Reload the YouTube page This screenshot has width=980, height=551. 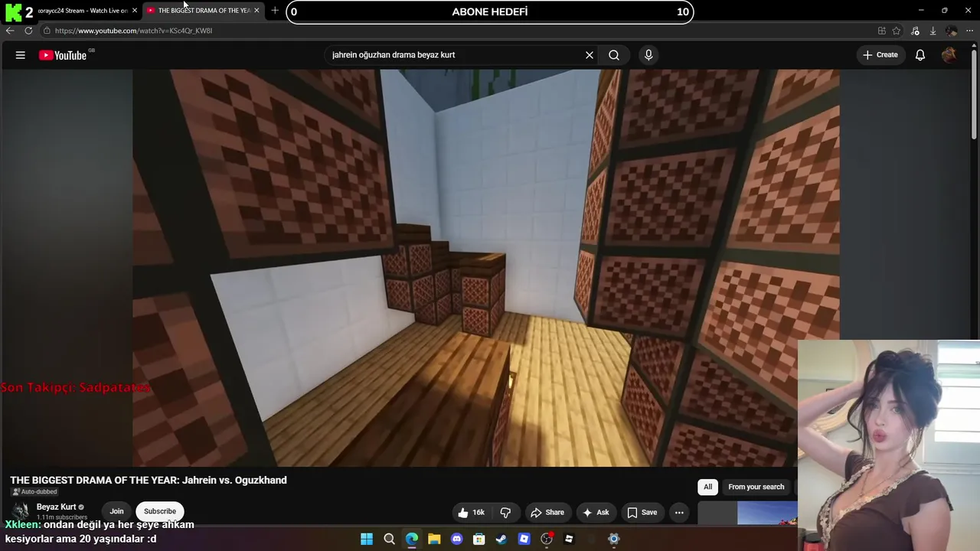[28, 31]
